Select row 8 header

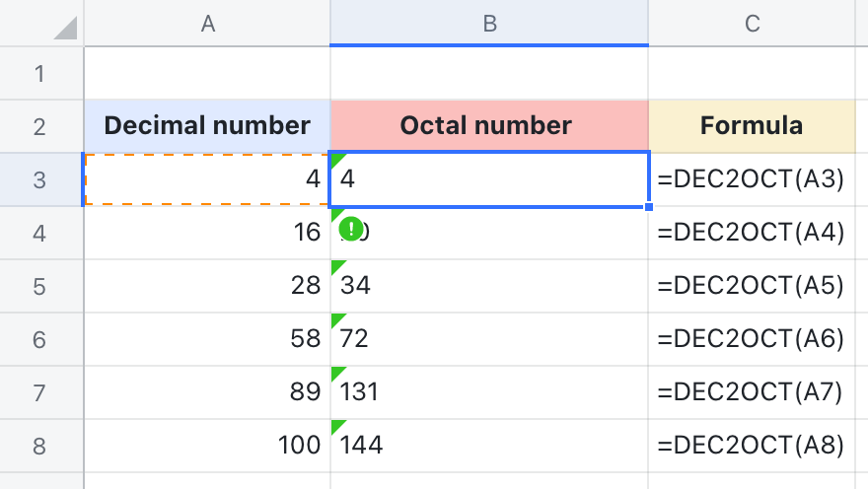coord(40,446)
